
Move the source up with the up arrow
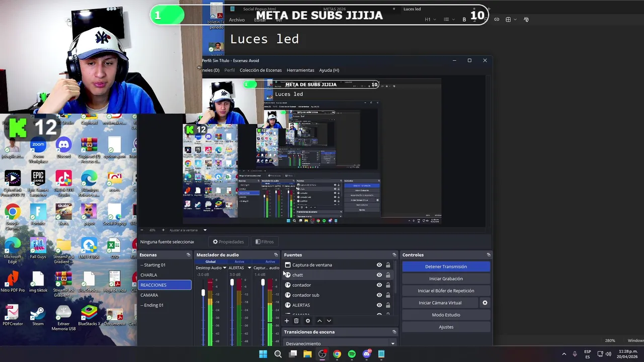pos(319,321)
